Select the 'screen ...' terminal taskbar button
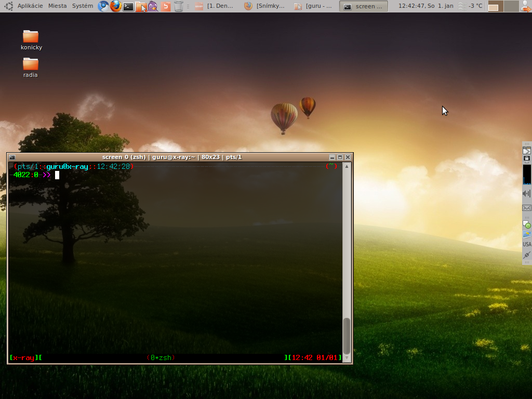The image size is (532, 399). coord(363,6)
